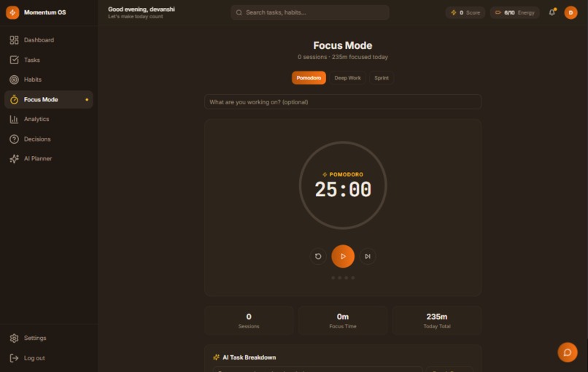Click the Momentum OS logo icon

pos(12,12)
